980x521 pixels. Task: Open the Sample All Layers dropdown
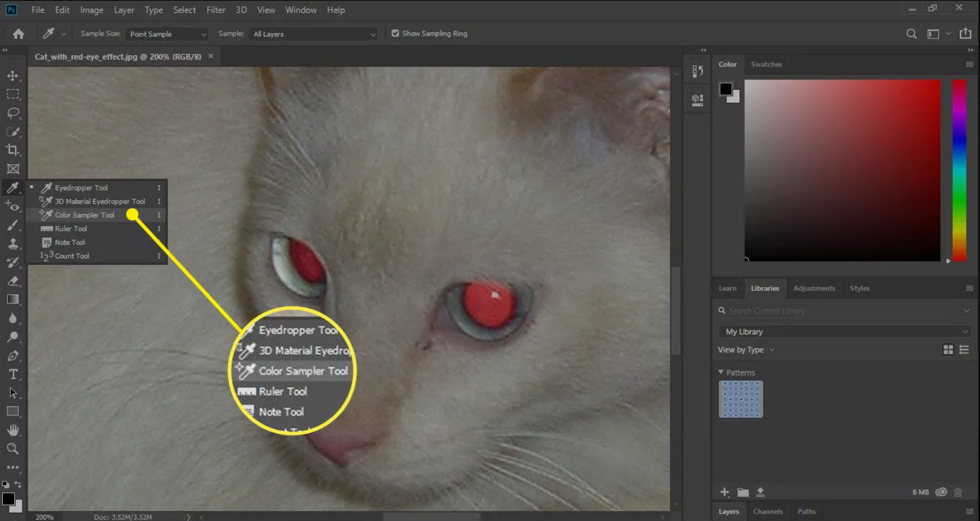(313, 34)
